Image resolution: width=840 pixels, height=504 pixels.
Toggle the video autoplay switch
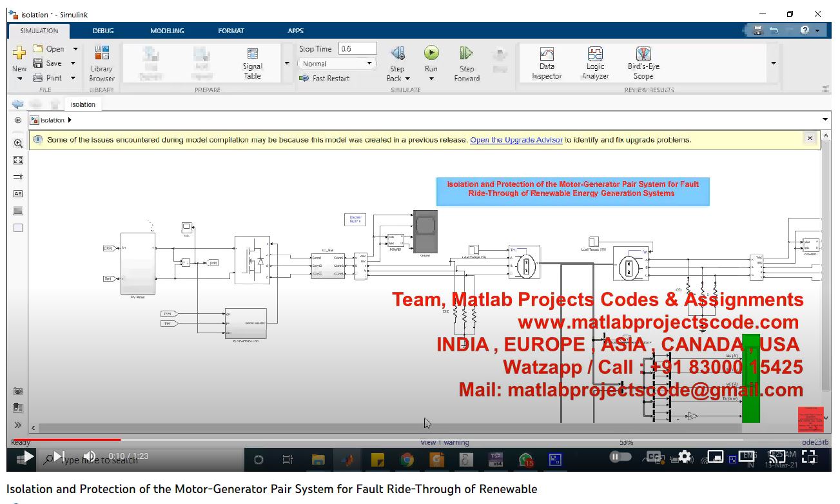tap(620, 457)
